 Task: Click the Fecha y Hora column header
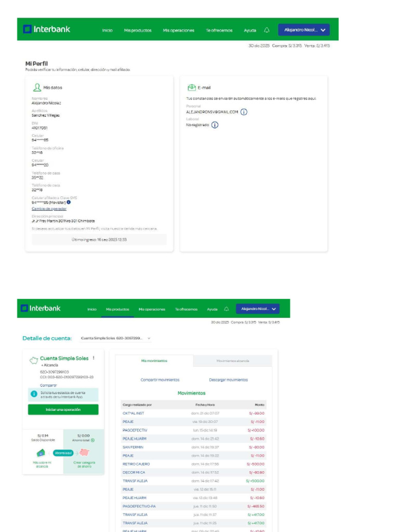point(205,405)
